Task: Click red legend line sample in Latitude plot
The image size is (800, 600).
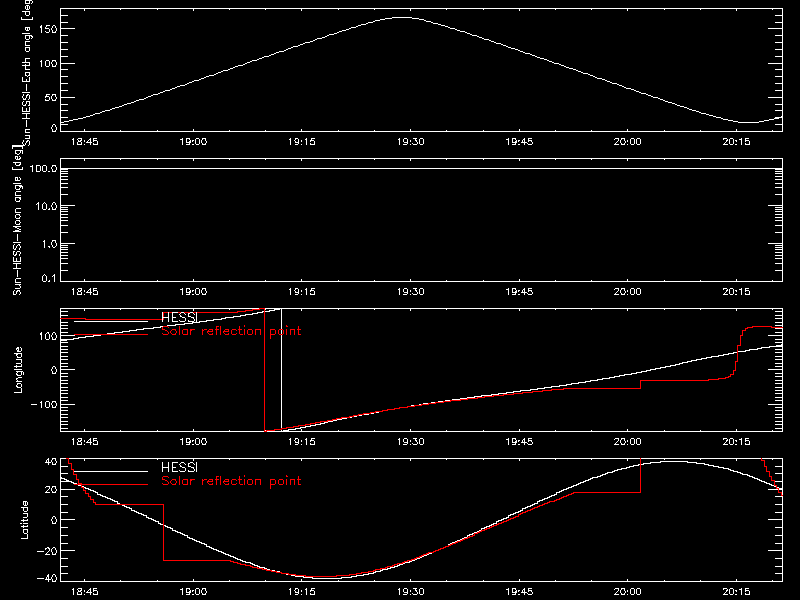Action: [x=111, y=484]
